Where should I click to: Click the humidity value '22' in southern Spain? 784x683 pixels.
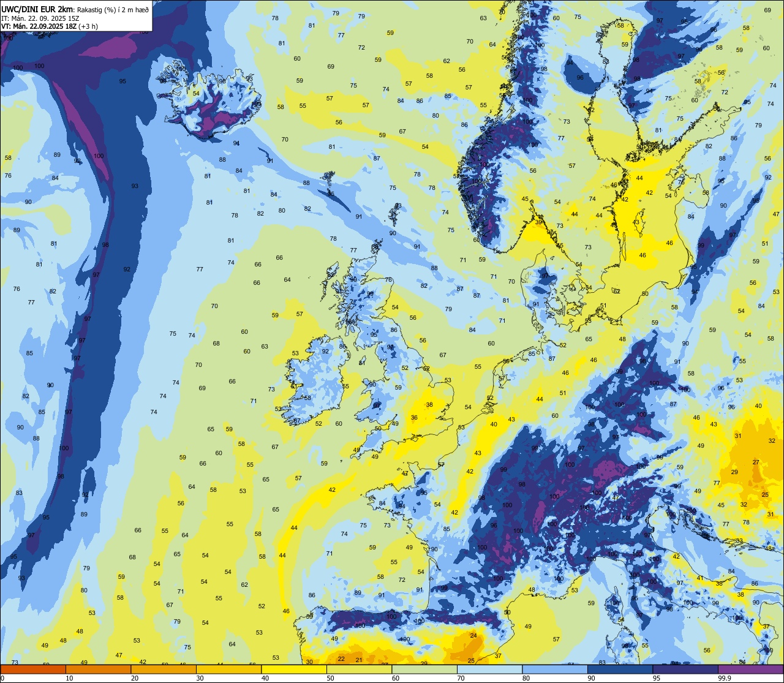point(342,658)
